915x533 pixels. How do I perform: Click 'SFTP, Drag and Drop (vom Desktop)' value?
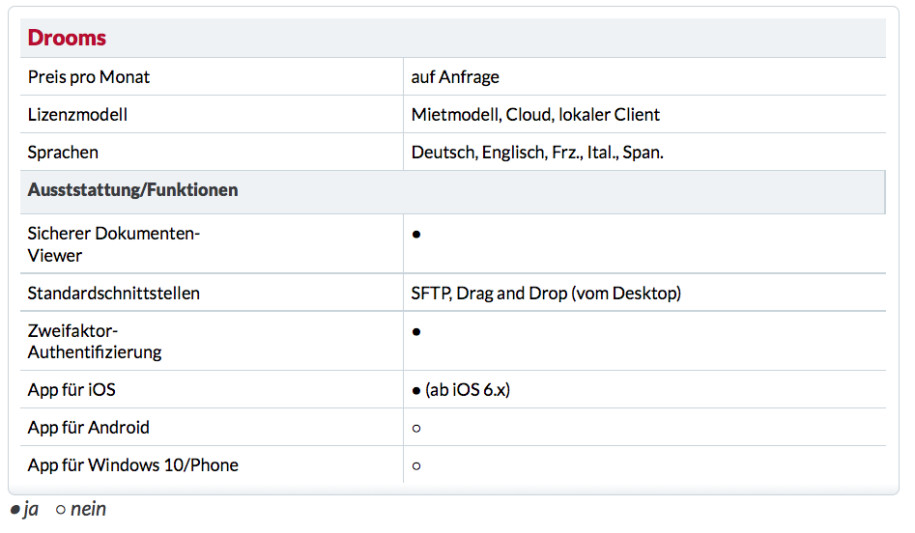click(546, 293)
